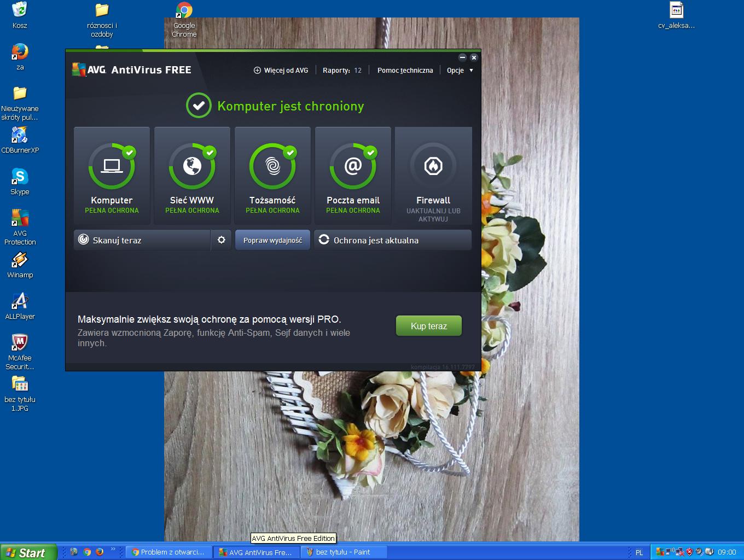Click Ochrona jest aktualna update button
Screen dimensions: 744x560
(x=392, y=240)
